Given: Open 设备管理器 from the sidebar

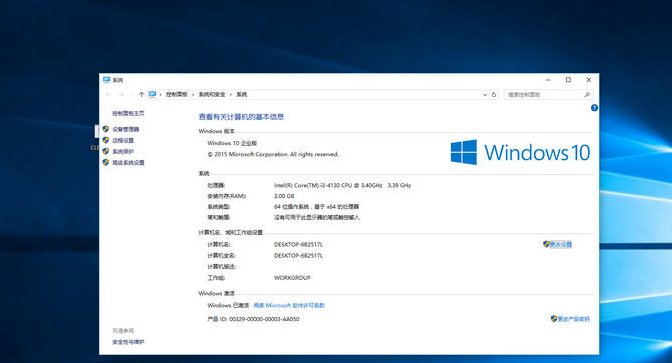Looking at the screenshot, I should pyautogui.click(x=126, y=129).
